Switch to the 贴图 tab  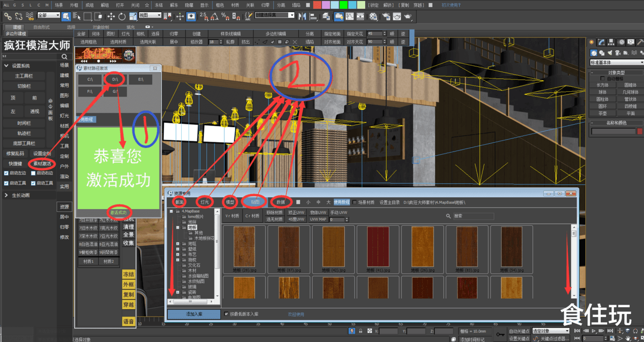255,201
